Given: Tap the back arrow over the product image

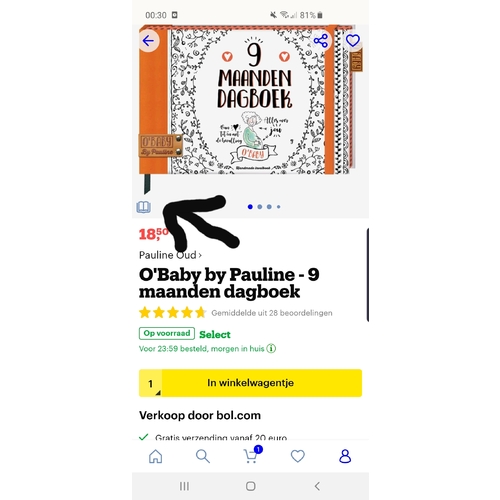Looking at the screenshot, I should coord(148,41).
